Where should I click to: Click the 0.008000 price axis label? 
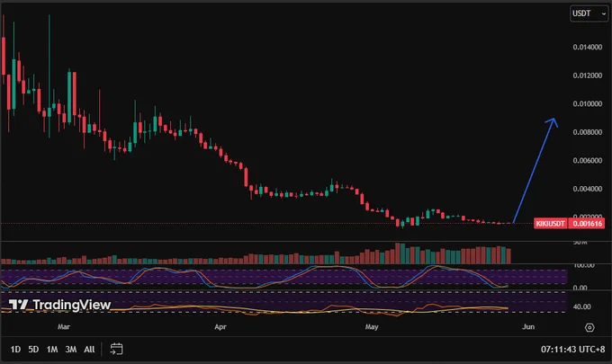pos(588,132)
